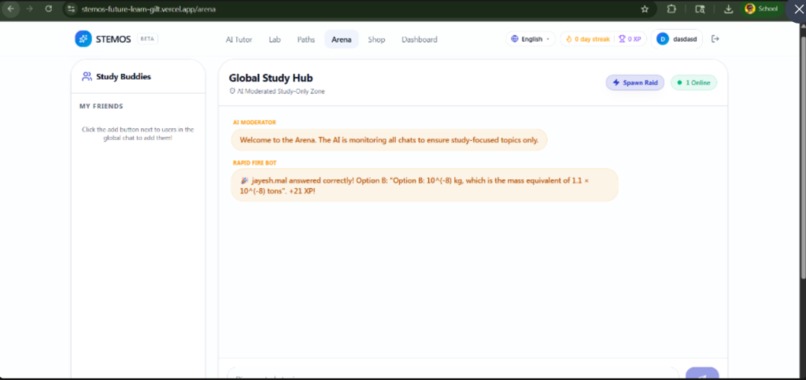Click the send message button
The height and width of the screenshot is (380, 806).
(x=702, y=374)
